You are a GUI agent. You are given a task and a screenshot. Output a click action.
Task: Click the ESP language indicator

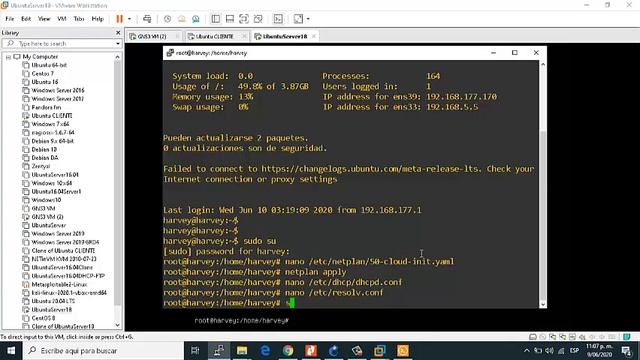[574, 351]
